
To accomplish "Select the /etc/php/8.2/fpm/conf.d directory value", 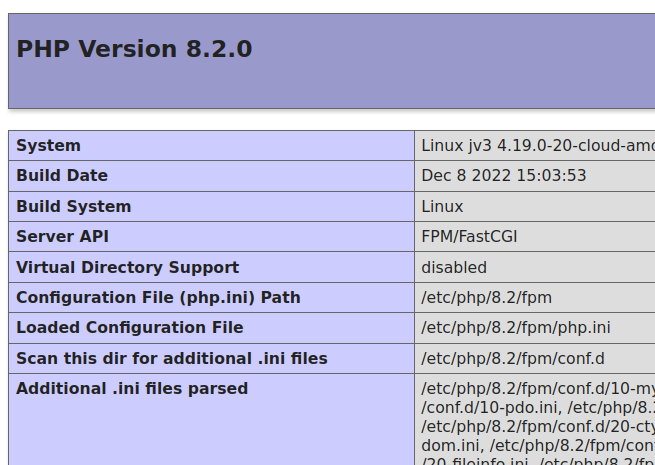I will point(512,358).
